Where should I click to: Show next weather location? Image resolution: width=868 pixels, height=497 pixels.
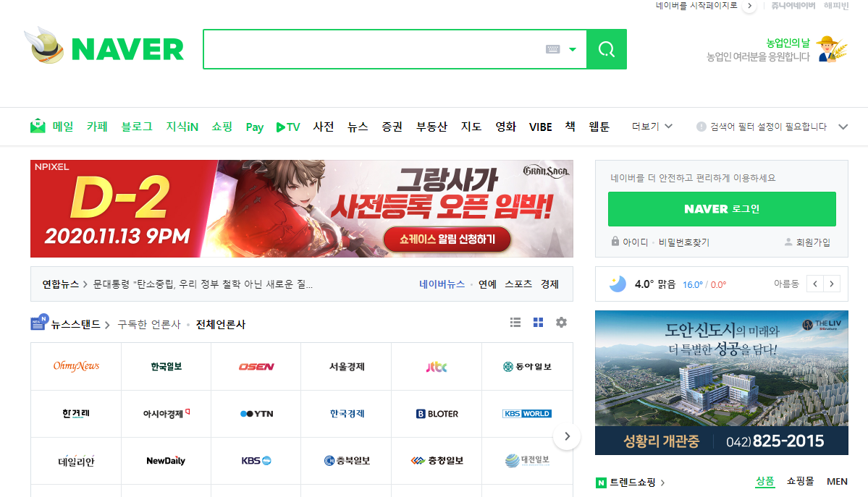point(832,284)
